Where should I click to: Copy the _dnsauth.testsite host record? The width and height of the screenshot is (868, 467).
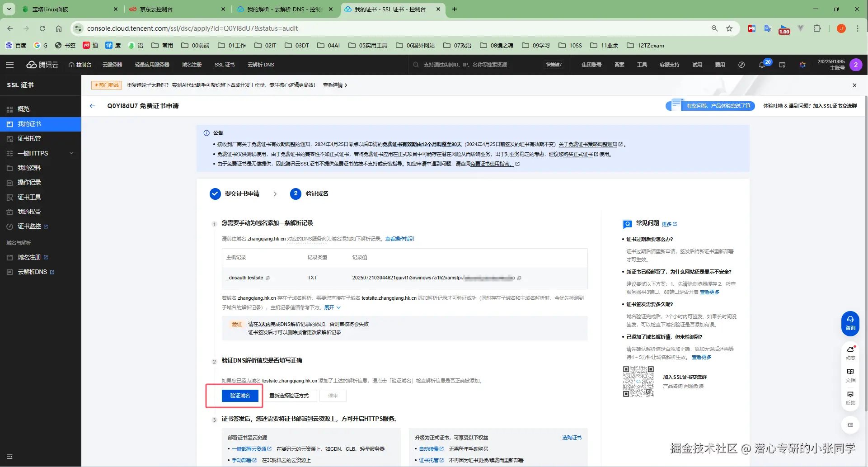pos(267,278)
